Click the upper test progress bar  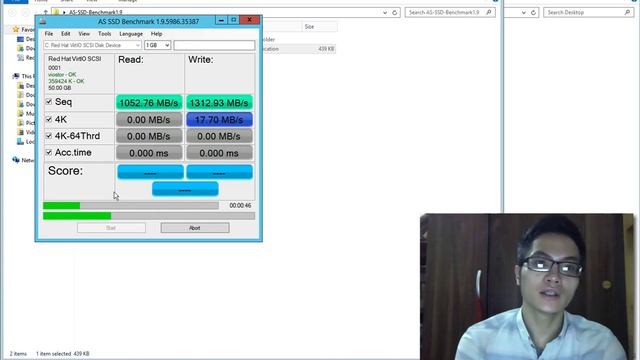(131, 206)
